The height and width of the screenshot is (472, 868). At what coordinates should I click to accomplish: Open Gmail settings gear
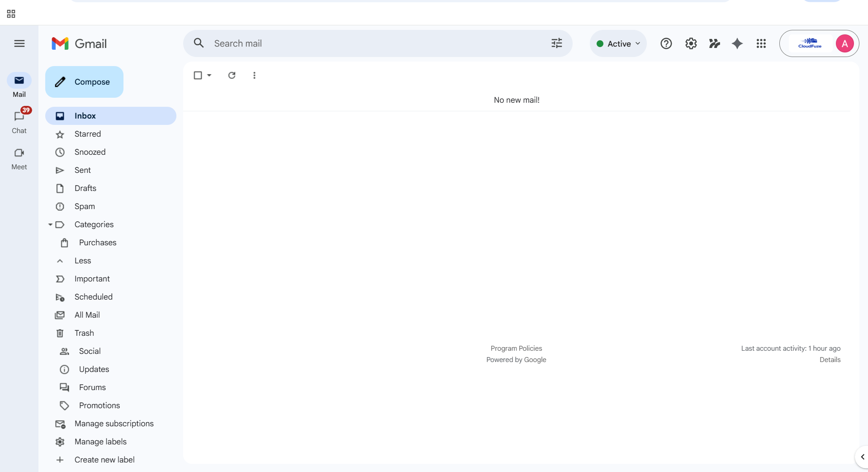691,43
